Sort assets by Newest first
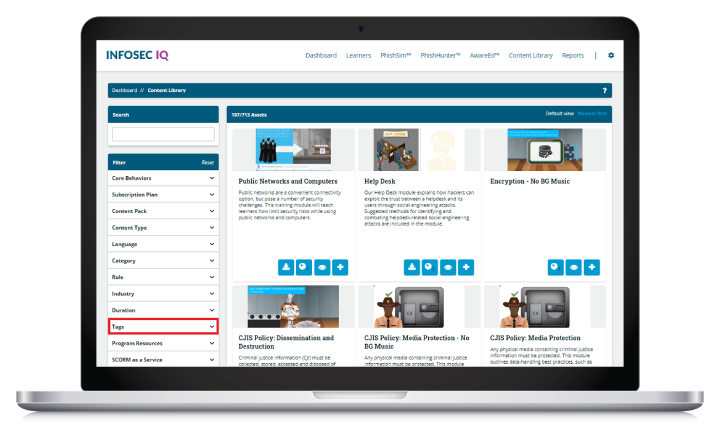720x428 pixels. point(592,115)
